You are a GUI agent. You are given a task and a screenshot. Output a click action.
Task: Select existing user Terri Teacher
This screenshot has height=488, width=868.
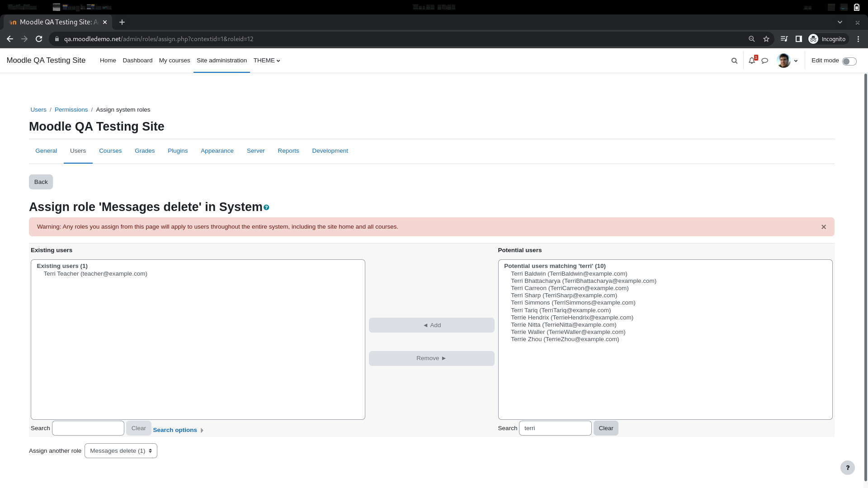click(x=95, y=274)
